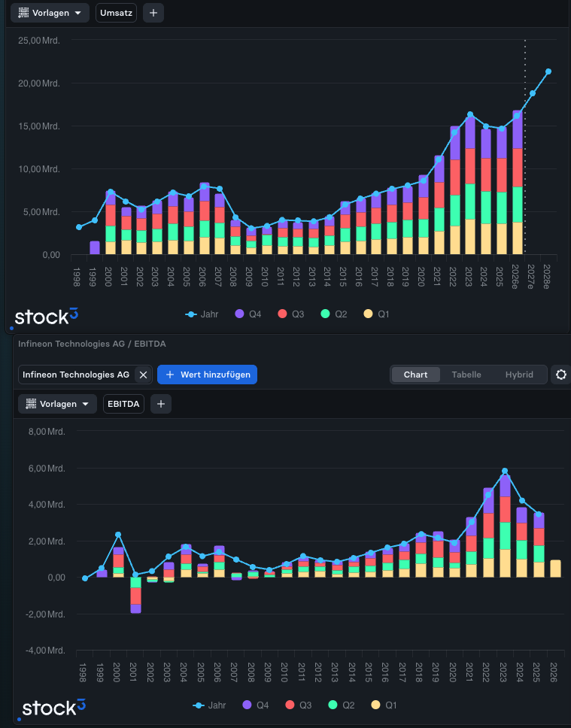Screen dimensions: 571x728
Task: Click template icon in EBITDA Vorlagen button
Action: coord(31,404)
